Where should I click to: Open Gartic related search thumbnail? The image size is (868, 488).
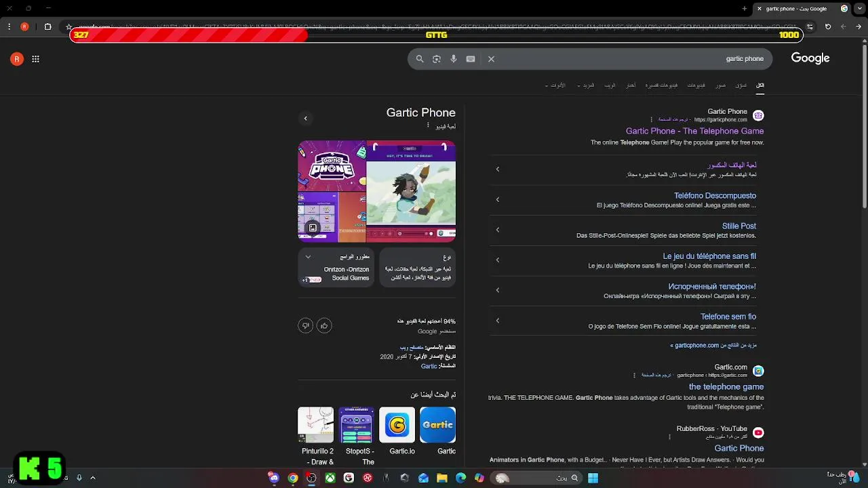click(x=438, y=425)
